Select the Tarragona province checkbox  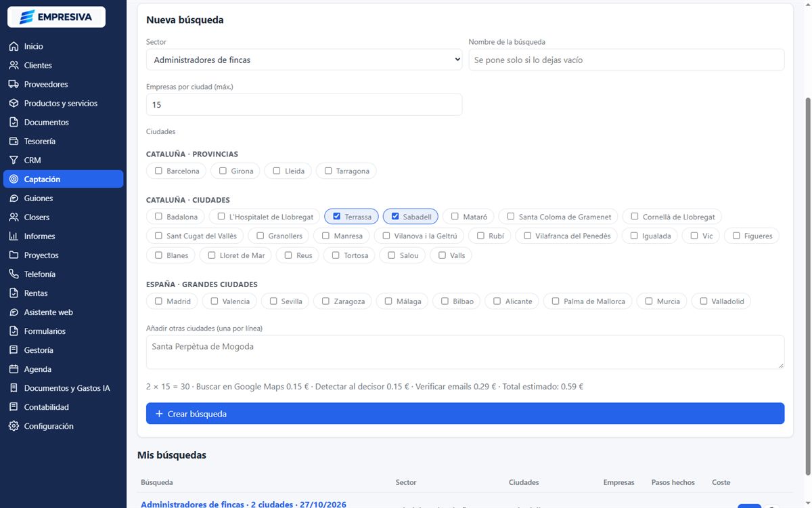click(x=328, y=171)
